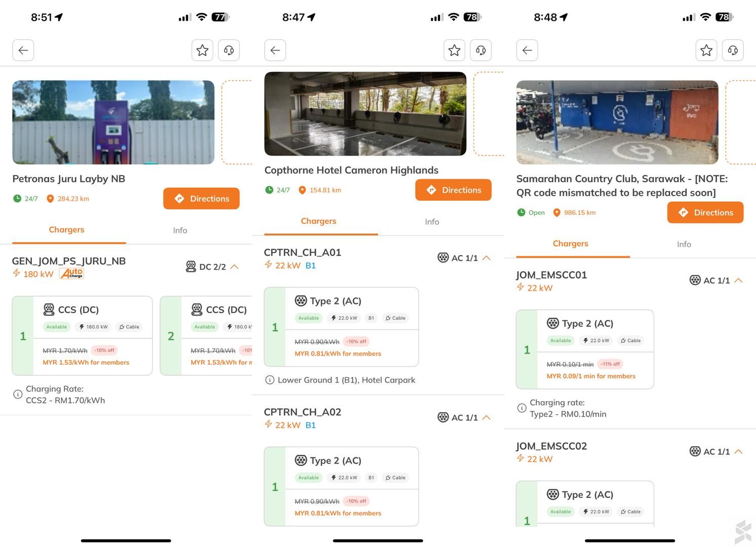Image resolution: width=756 pixels, height=547 pixels.
Task: Open headset support on Samarahan Country Club screen
Action: click(732, 50)
